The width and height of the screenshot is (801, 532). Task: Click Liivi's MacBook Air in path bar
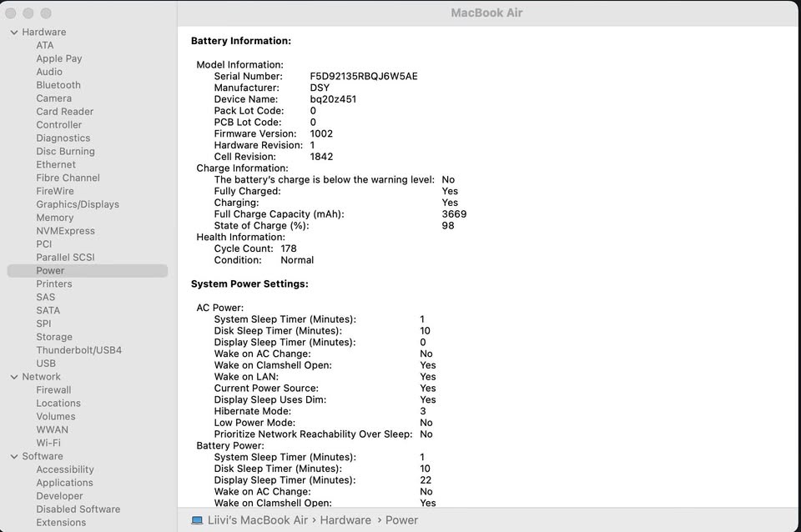coord(258,521)
